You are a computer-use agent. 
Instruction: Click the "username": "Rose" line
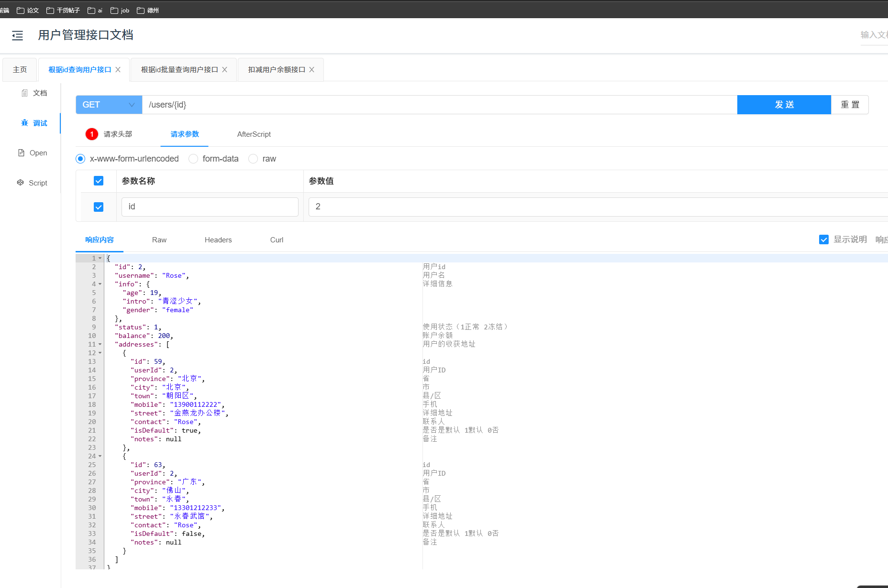pyautogui.click(x=152, y=275)
